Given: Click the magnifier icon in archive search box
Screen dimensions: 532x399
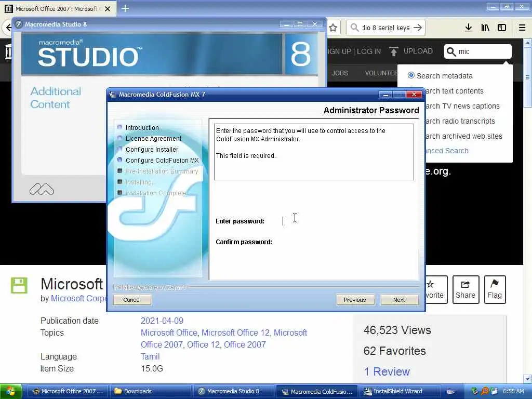Looking at the screenshot, I should click(x=451, y=51).
